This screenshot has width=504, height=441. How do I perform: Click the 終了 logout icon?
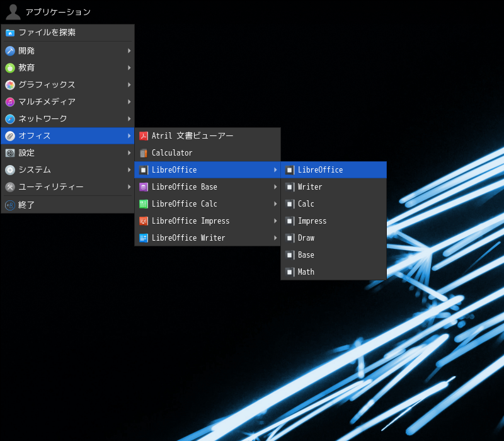point(10,205)
